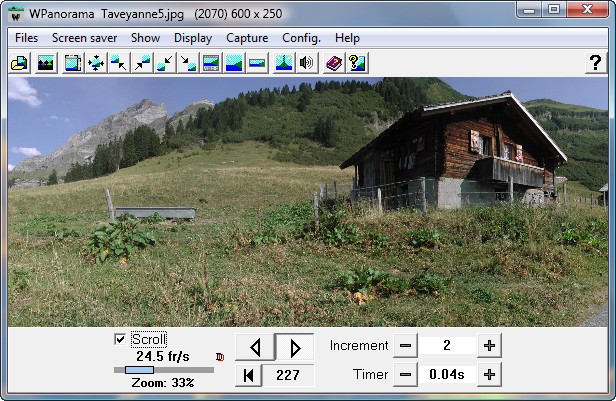Open the Config. menu
616x401 pixels.
[301, 38]
